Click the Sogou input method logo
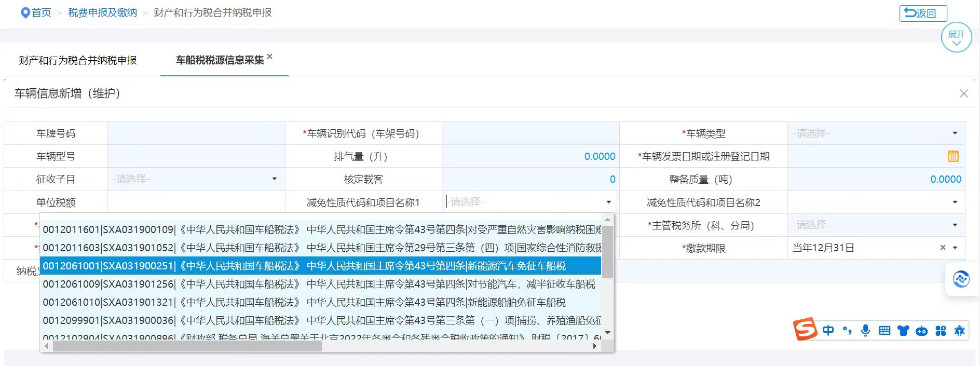The height and width of the screenshot is (366, 980). (x=805, y=330)
